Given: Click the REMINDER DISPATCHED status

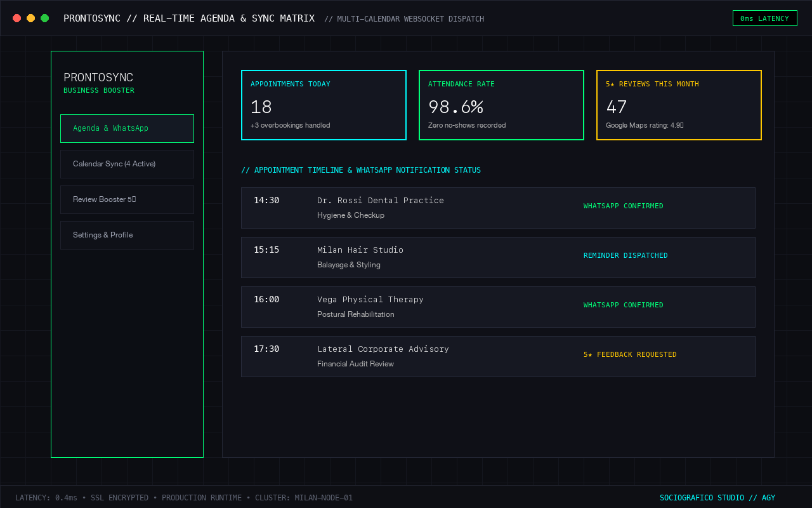Looking at the screenshot, I should [625, 255].
